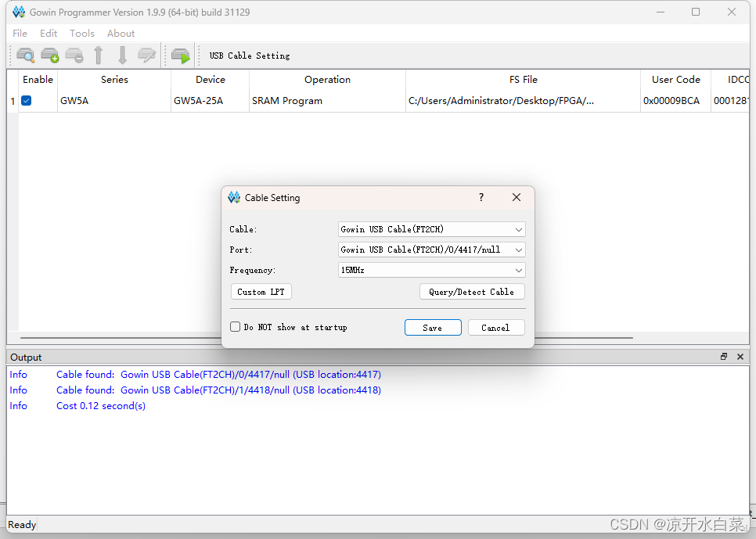756x539 pixels.
Task: Click the move device up arrow icon
Action: click(x=99, y=56)
